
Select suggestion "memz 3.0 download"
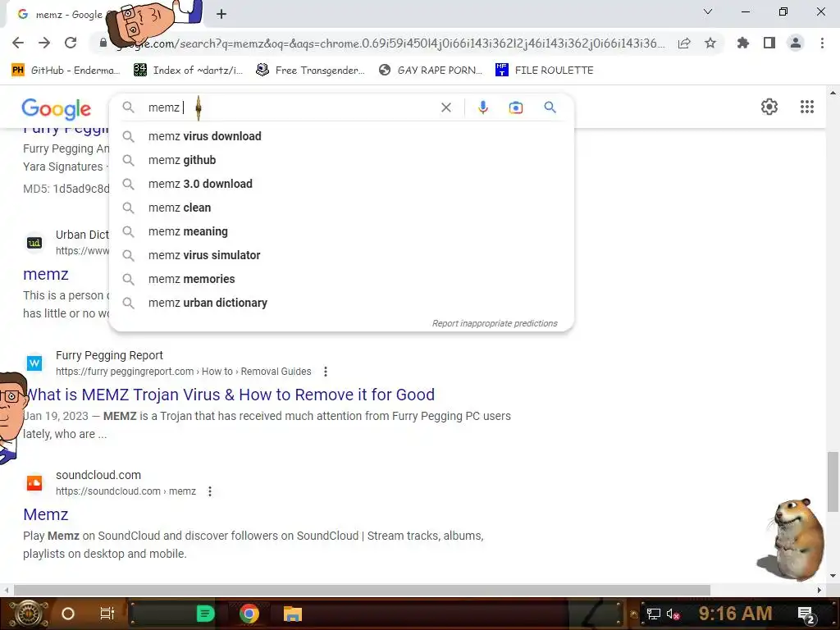tap(341, 184)
